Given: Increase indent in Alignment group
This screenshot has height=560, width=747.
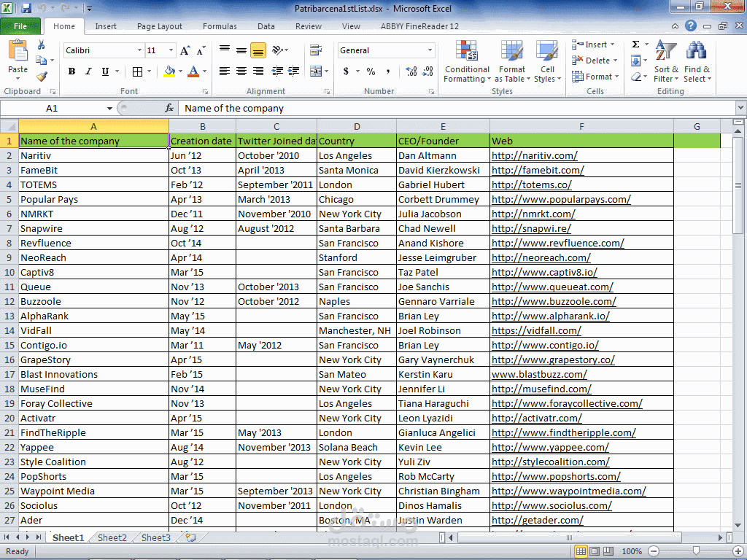Looking at the screenshot, I should [x=294, y=71].
